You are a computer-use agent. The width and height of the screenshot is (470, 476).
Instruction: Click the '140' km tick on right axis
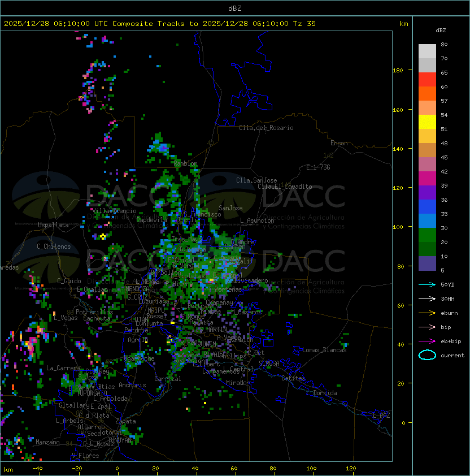(x=398, y=149)
